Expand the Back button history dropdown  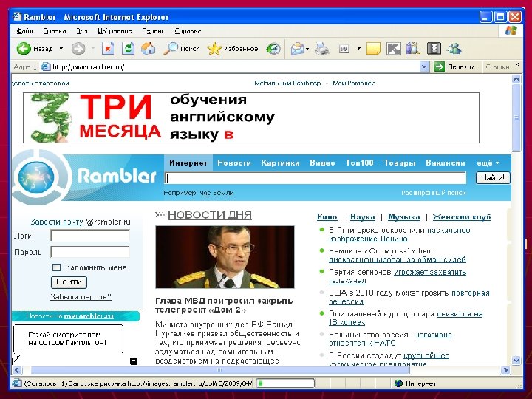tap(61, 49)
